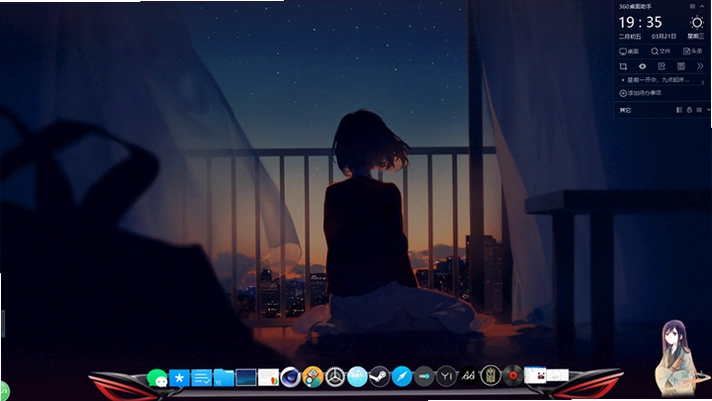
Task: Open the 头条 news link
Action: [x=693, y=51]
